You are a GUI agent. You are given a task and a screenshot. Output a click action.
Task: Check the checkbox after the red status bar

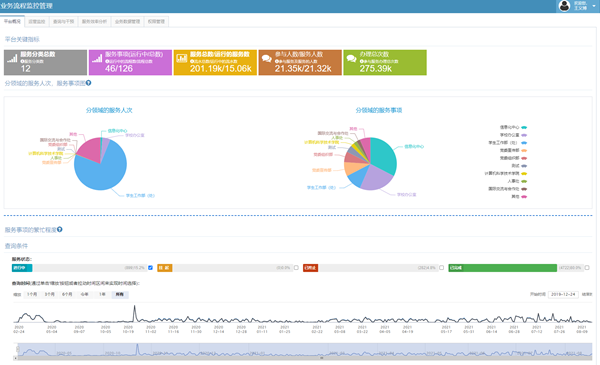(x=442, y=268)
